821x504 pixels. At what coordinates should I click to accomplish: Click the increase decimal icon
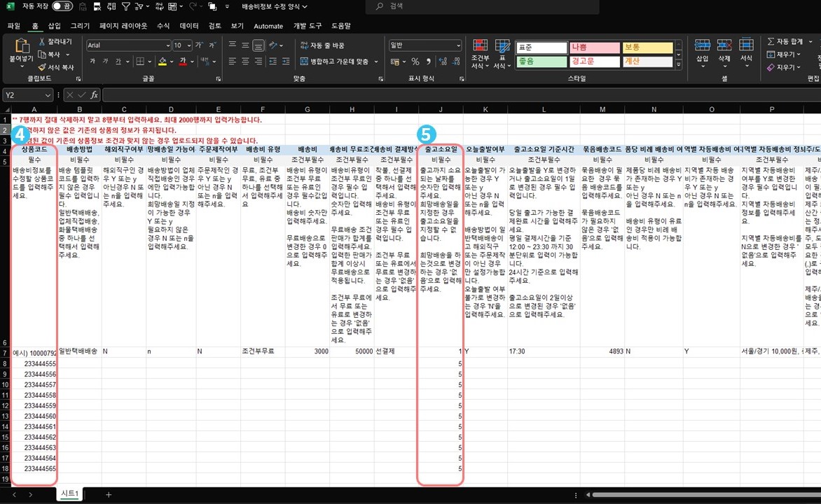click(x=443, y=62)
